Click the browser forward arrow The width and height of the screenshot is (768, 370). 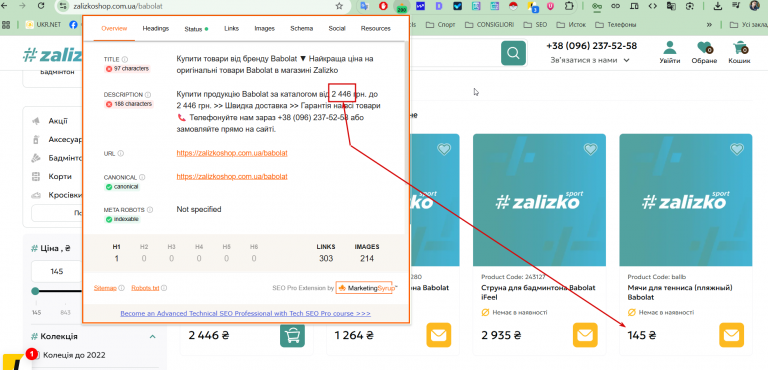pos(22,6)
